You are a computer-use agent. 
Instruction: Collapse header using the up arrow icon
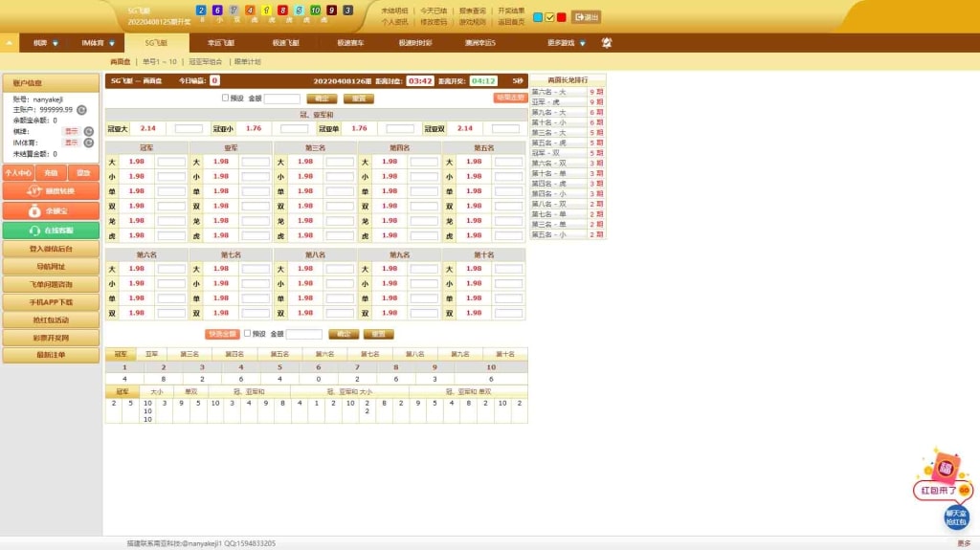pos(9,42)
